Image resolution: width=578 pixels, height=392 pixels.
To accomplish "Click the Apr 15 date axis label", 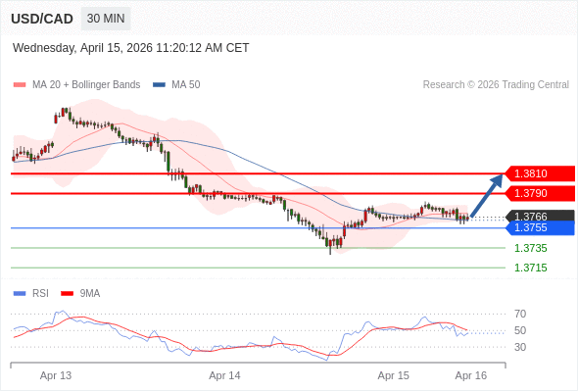I will pyautogui.click(x=393, y=375).
